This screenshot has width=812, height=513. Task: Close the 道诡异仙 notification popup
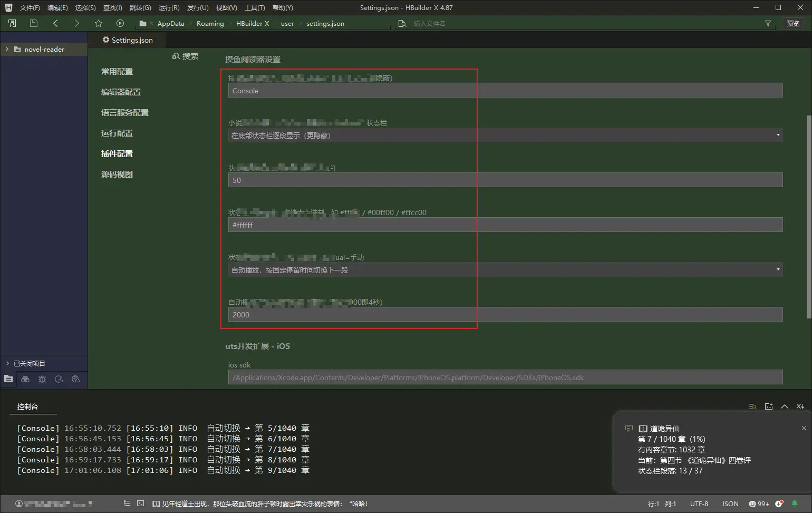coord(804,428)
